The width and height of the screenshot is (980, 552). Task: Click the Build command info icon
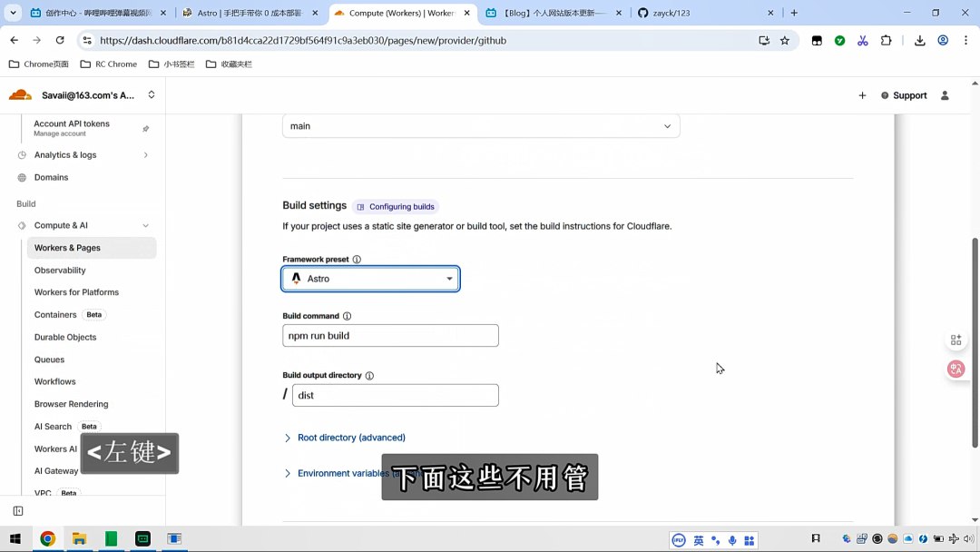point(347,316)
